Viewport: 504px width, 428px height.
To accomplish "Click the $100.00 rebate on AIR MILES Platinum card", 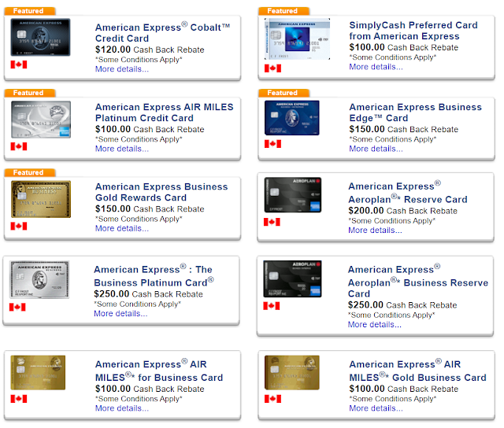I will pos(150,129).
